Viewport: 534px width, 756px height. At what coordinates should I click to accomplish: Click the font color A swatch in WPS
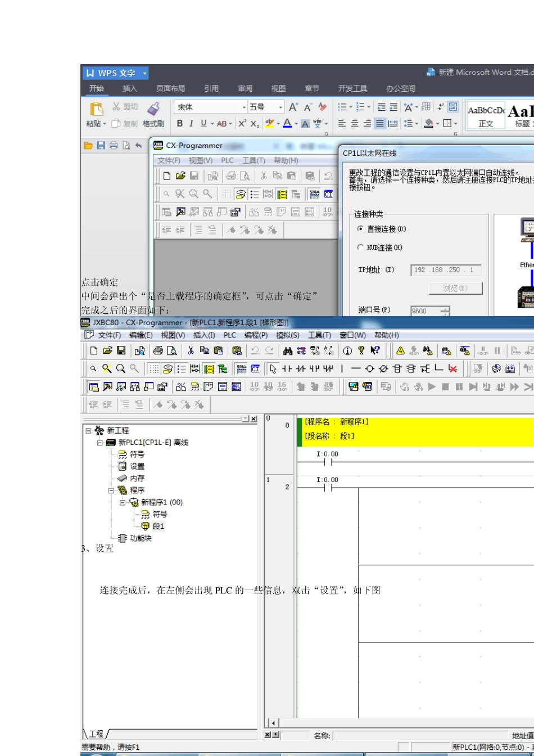point(287,123)
